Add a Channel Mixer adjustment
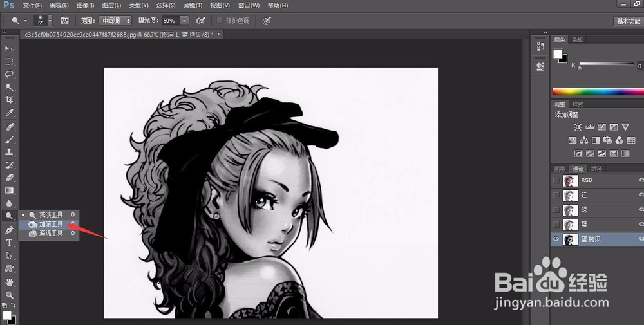This screenshot has width=644, height=325. click(x=620, y=140)
